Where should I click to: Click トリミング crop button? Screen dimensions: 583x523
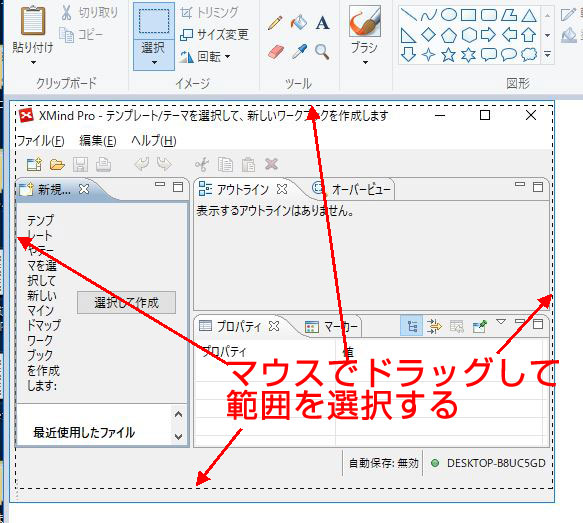pos(209,13)
